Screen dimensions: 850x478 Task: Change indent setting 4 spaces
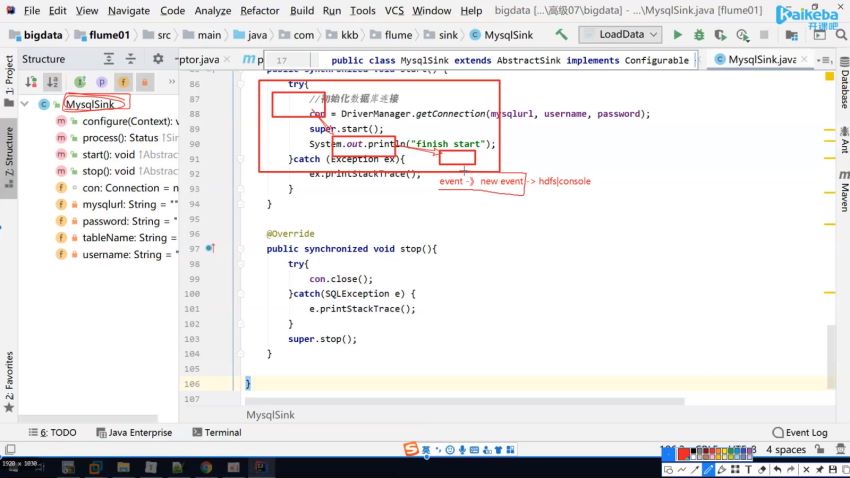pyautogui.click(x=785, y=449)
